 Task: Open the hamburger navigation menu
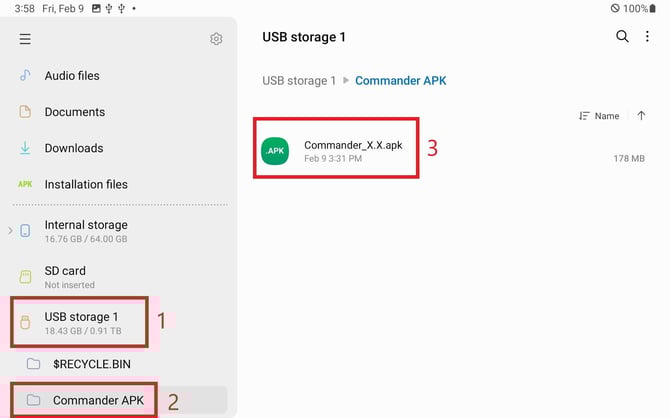[x=25, y=39]
